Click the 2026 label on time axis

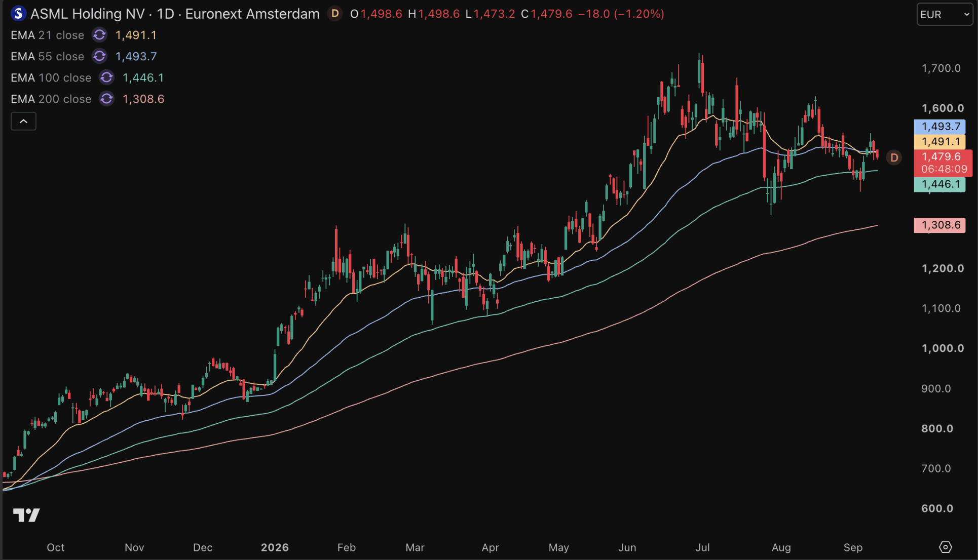click(275, 547)
